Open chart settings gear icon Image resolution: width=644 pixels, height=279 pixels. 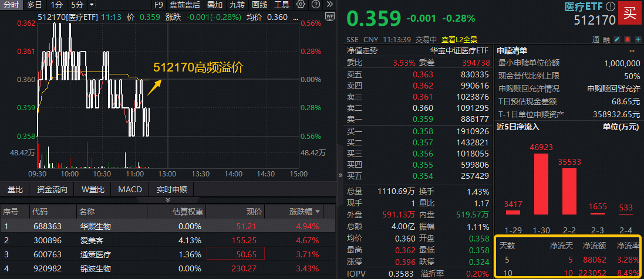301,5
